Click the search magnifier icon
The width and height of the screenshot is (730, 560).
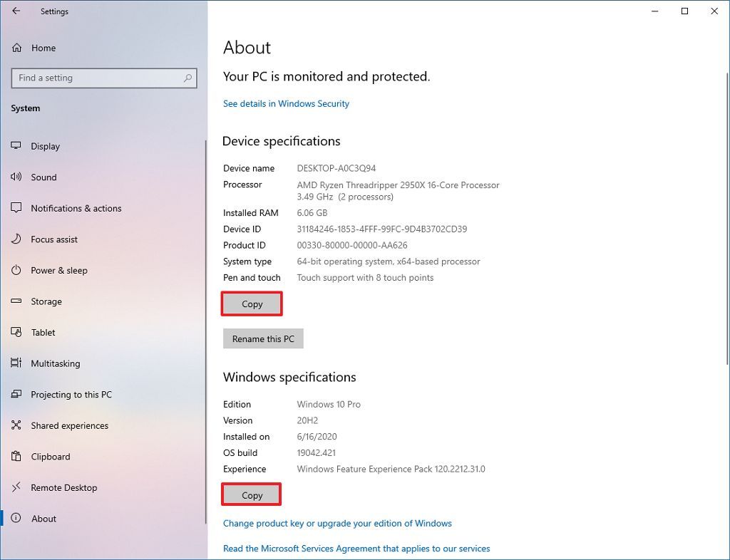(x=188, y=78)
